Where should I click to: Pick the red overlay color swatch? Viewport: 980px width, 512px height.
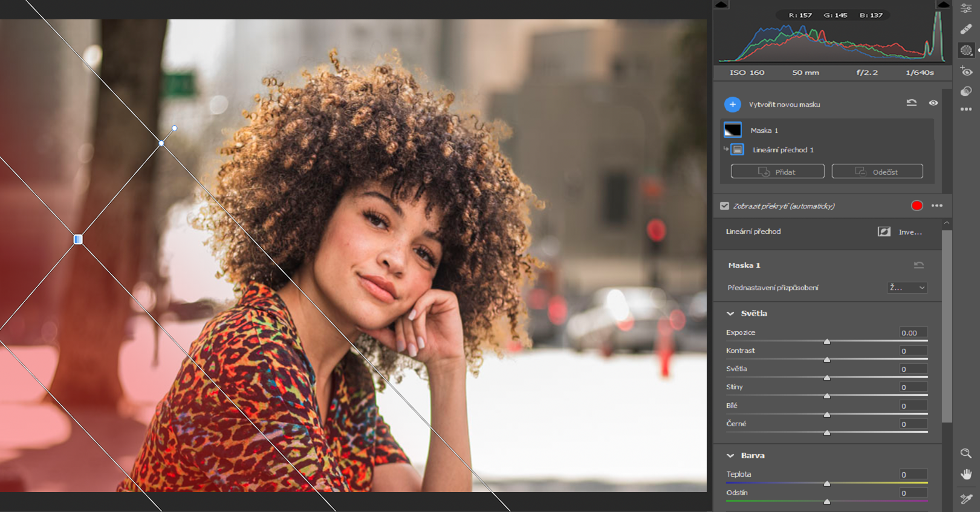click(x=917, y=206)
